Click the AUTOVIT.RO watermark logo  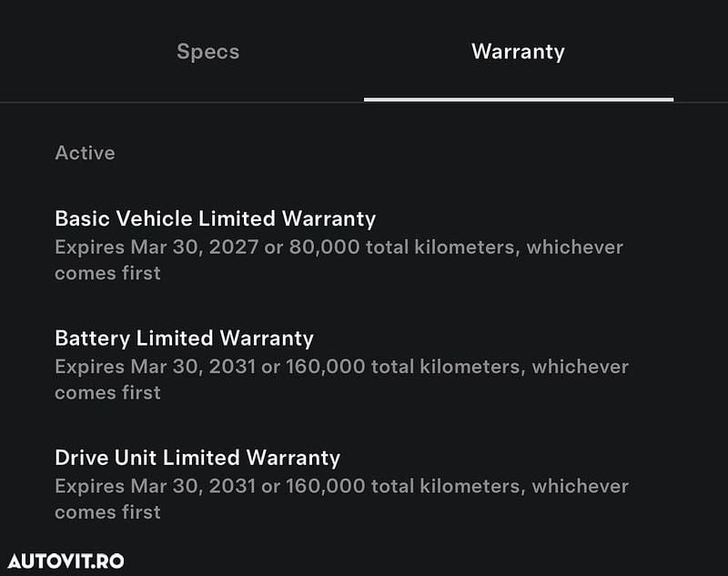(x=66, y=561)
